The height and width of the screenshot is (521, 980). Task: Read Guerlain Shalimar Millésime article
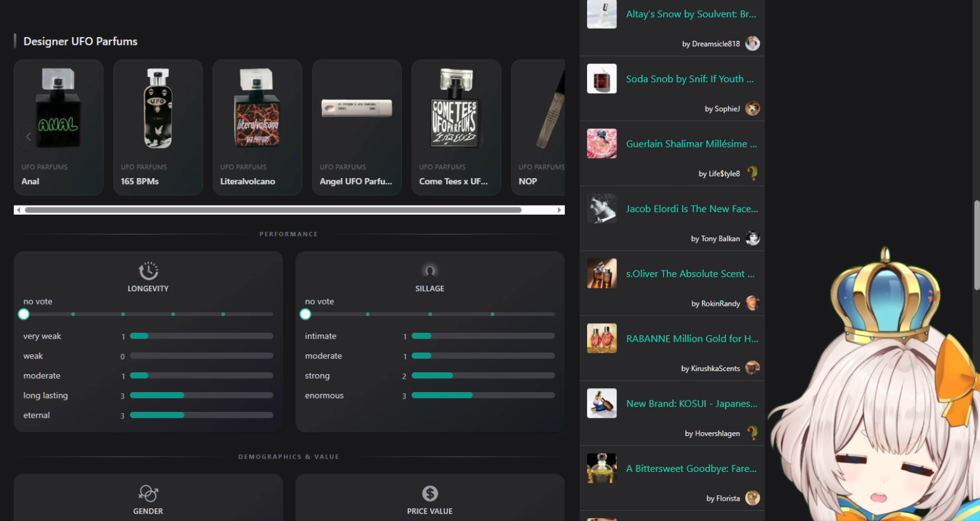(692, 144)
